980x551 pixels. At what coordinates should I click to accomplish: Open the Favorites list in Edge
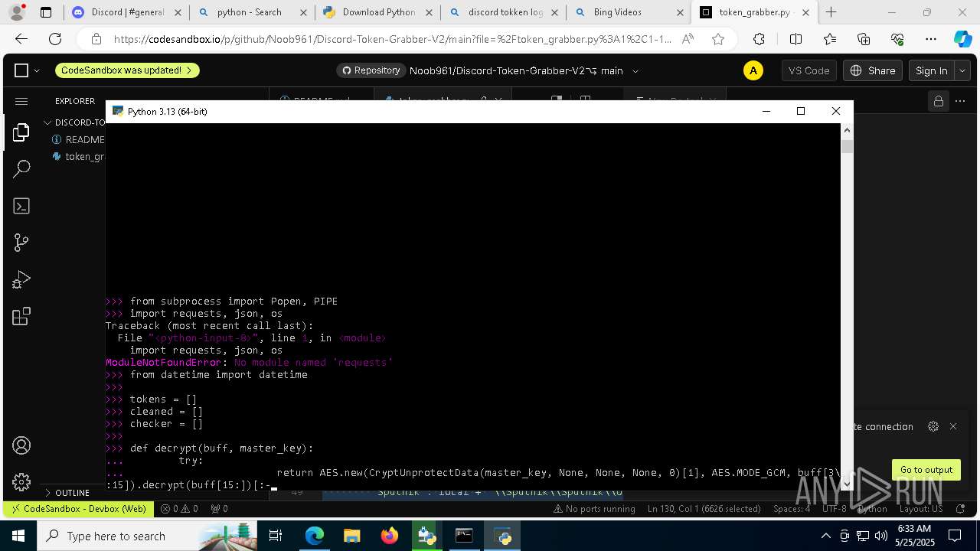click(830, 39)
